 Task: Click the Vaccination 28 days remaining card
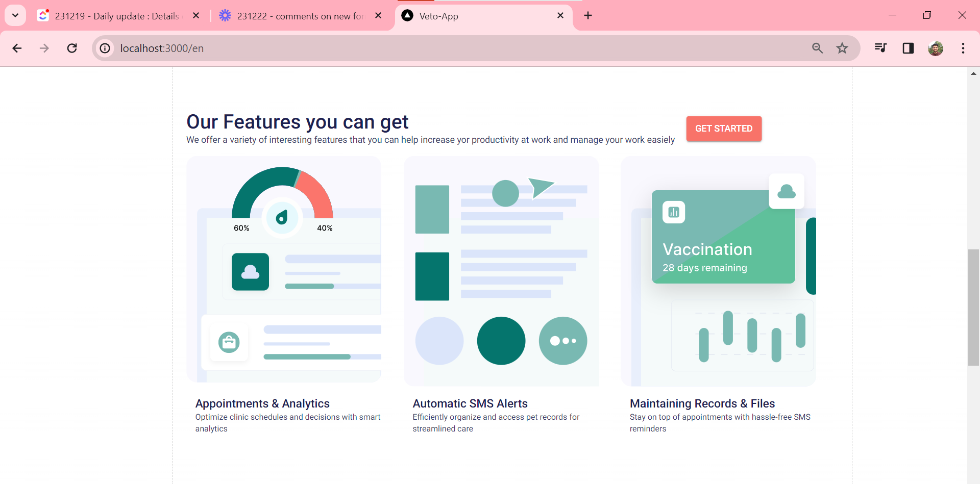click(723, 237)
